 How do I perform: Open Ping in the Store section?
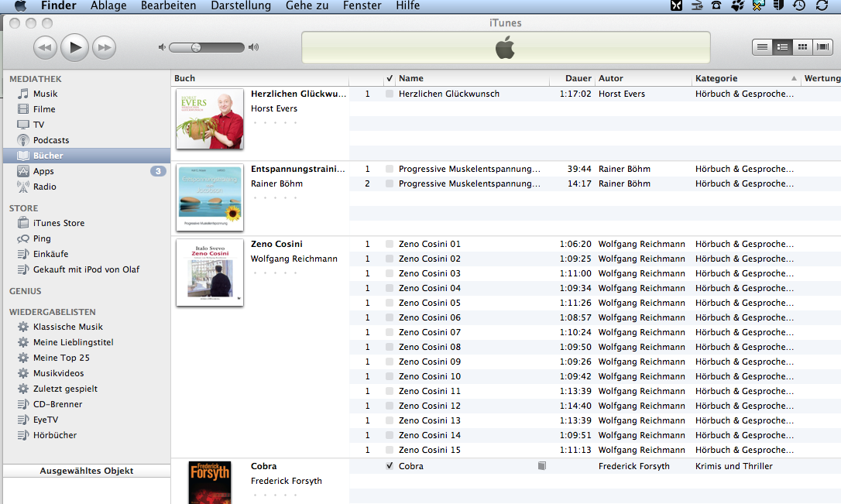coord(42,238)
